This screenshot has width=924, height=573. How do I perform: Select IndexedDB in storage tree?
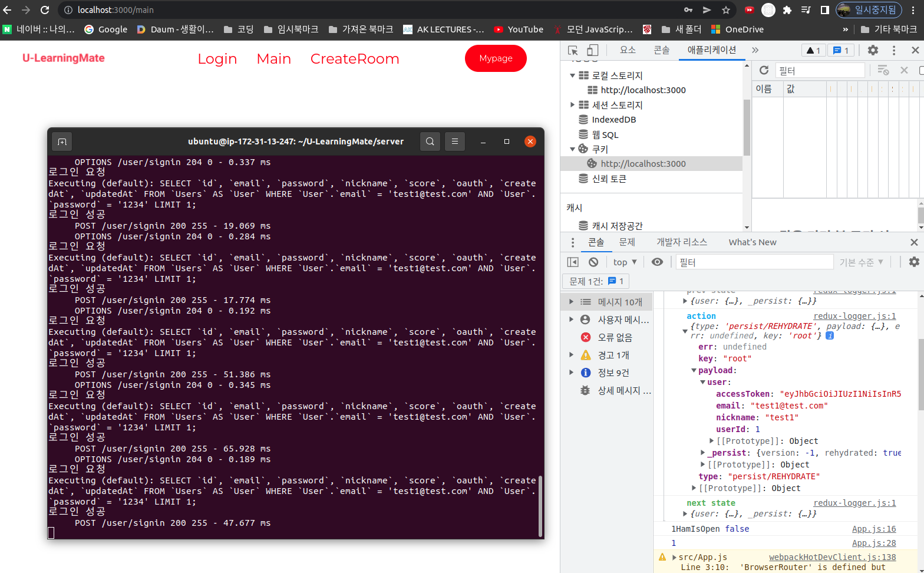(x=613, y=120)
